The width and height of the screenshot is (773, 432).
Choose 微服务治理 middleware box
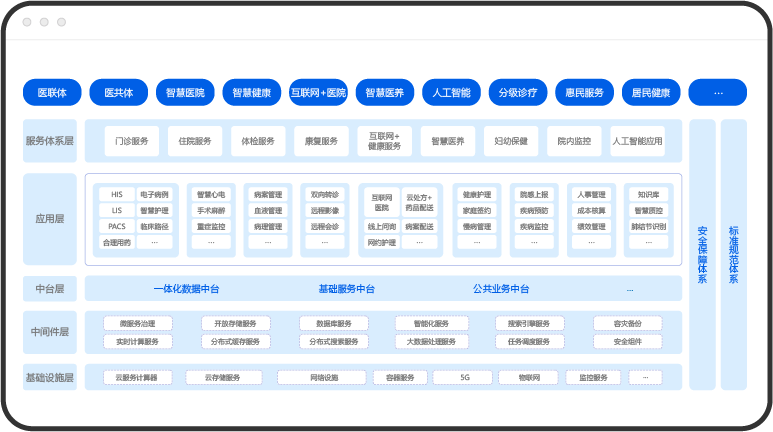click(138, 324)
